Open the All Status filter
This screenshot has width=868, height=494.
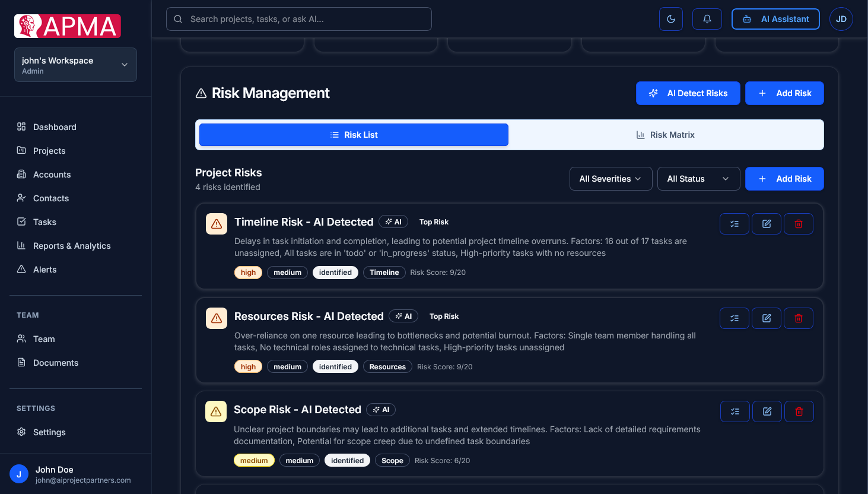coord(698,179)
